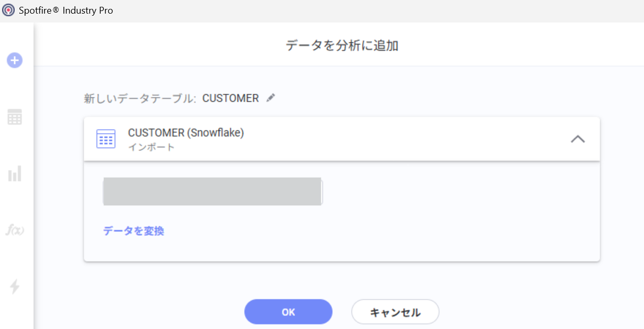Click the f(x) functions sidebar icon

[15, 229]
